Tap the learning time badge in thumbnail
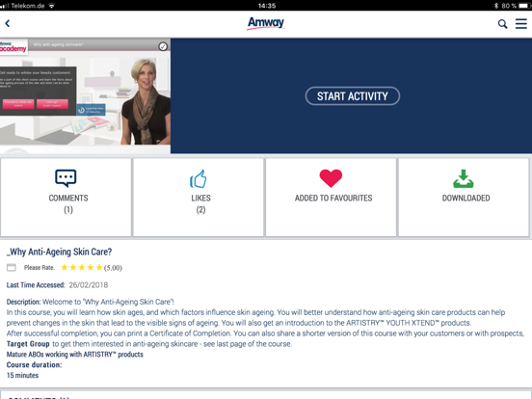The image size is (532, 399). (x=91, y=110)
